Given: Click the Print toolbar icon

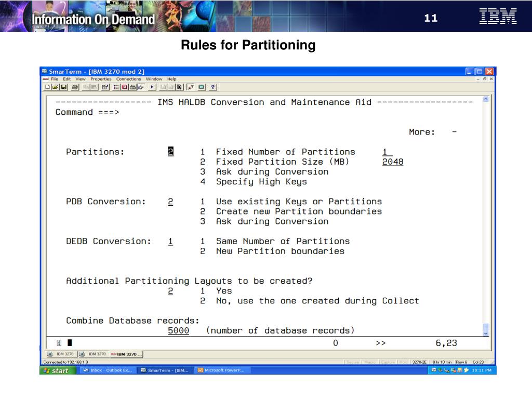Looking at the screenshot, I should tap(75, 87).
